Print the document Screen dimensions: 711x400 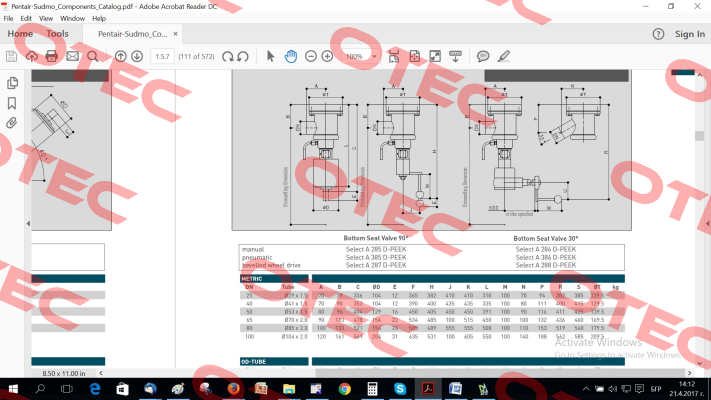[x=52, y=56]
